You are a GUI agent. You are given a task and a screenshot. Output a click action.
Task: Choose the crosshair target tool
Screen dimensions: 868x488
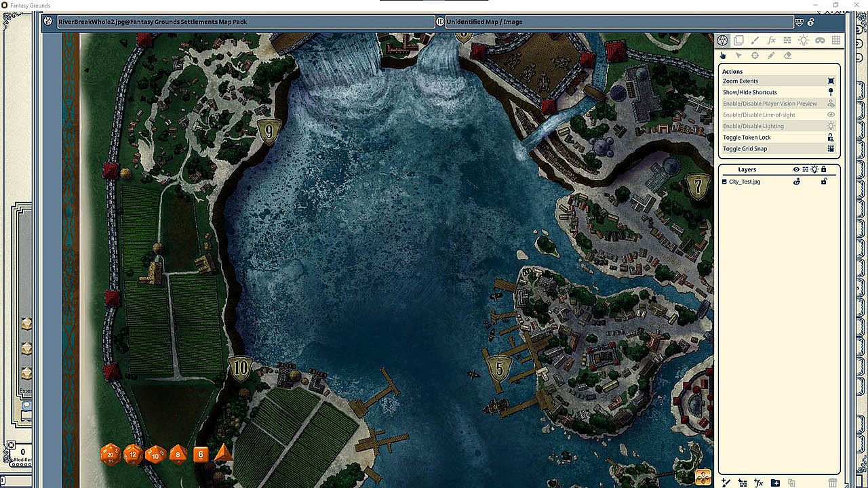point(755,56)
